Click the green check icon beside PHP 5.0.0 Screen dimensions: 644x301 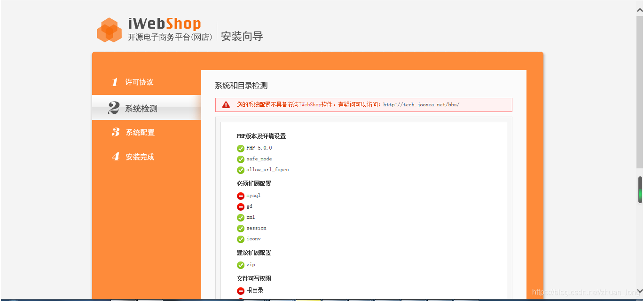(241, 148)
